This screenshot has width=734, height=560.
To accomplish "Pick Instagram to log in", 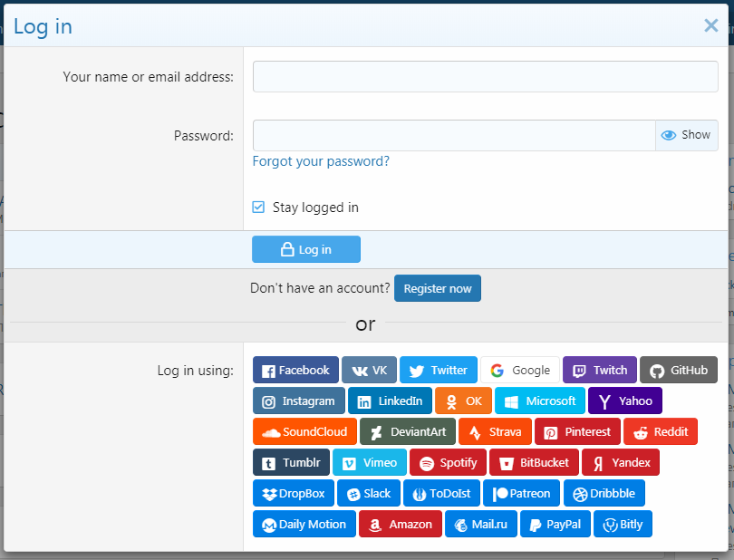I will [299, 401].
